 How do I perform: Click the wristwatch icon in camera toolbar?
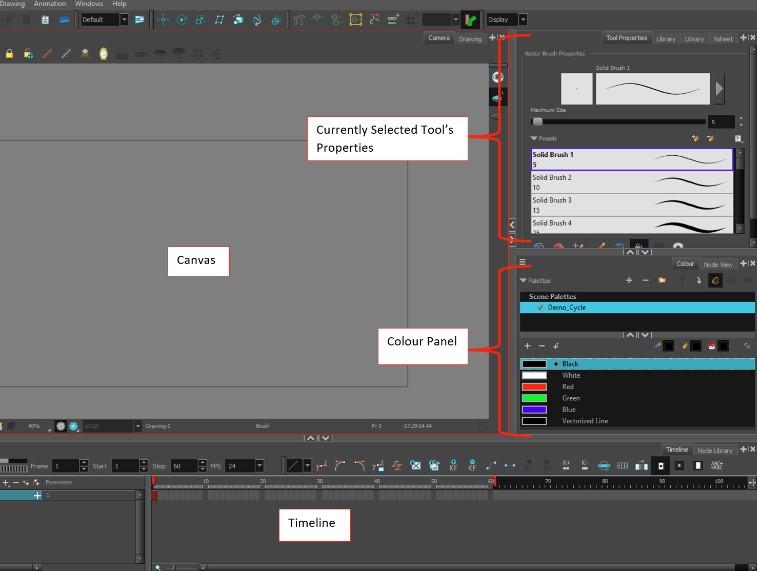pyautogui.click(x=103, y=54)
